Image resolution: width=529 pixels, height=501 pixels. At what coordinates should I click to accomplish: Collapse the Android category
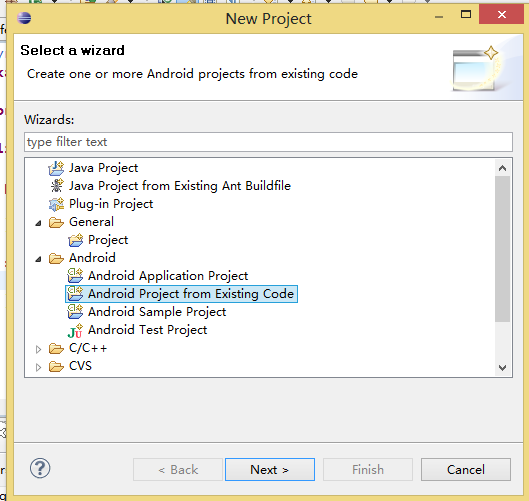pyautogui.click(x=38, y=259)
